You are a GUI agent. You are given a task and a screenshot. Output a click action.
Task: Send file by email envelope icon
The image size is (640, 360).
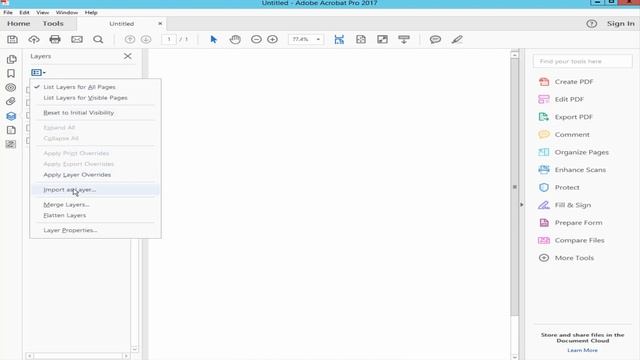[77, 39]
